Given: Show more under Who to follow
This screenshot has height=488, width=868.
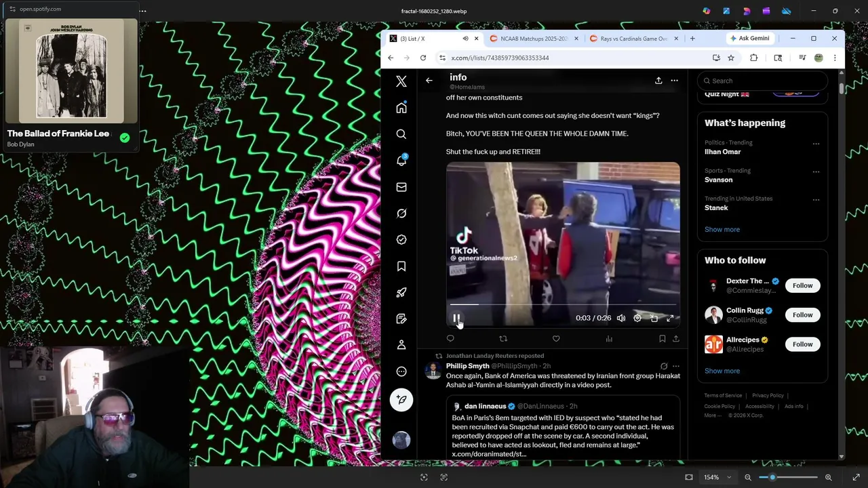Looking at the screenshot, I should tap(722, 371).
